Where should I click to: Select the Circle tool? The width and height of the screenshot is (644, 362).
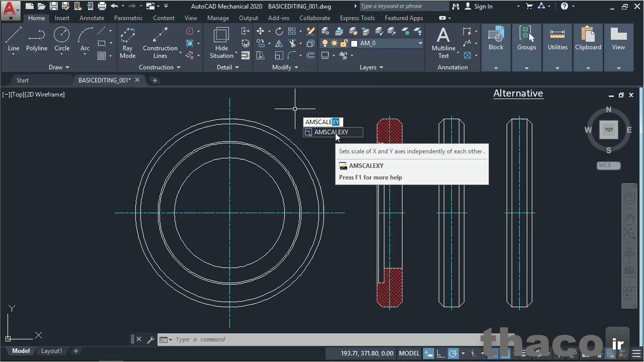pyautogui.click(x=62, y=39)
